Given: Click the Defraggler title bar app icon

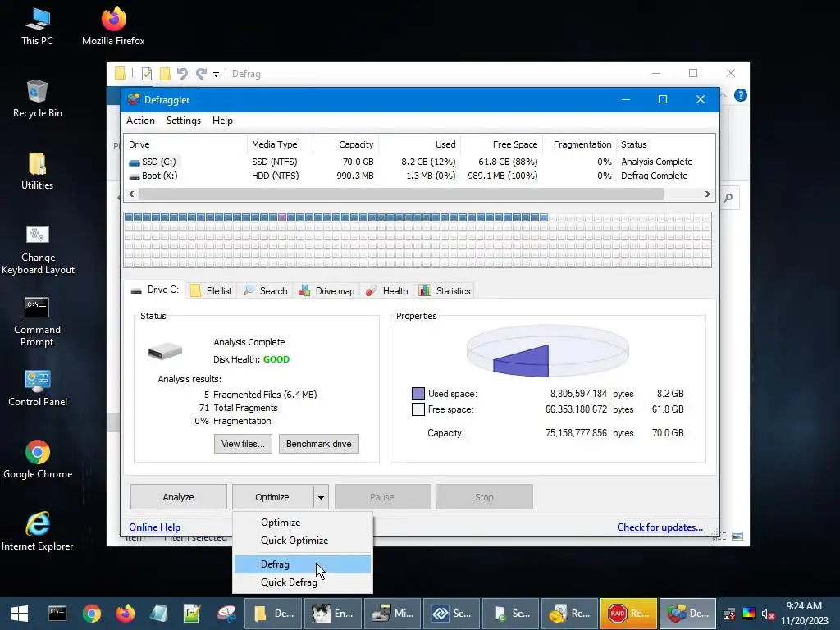Looking at the screenshot, I should point(134,99).
